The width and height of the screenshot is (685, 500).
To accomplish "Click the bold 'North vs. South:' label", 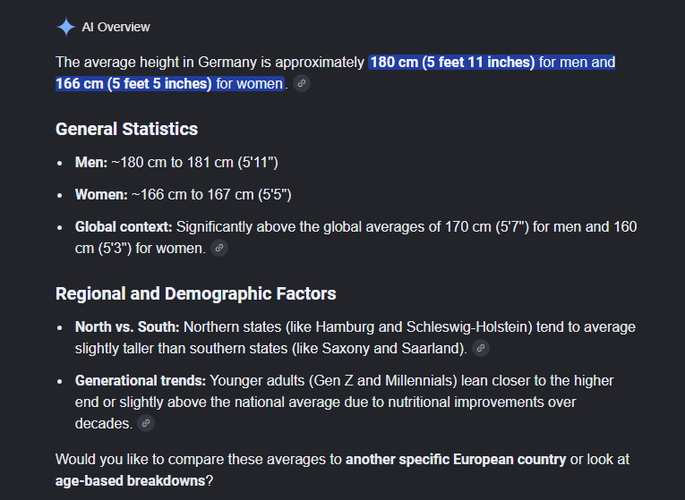I will pos(127,327).
